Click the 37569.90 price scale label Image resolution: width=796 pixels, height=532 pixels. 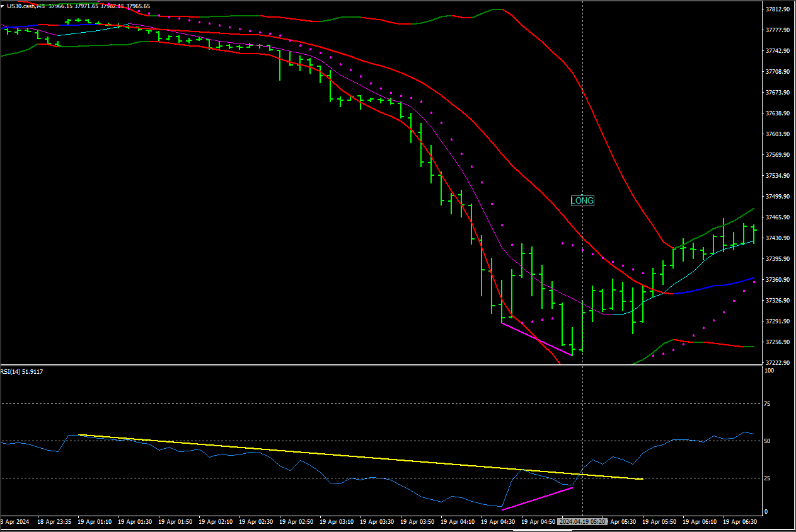(778, 155)
